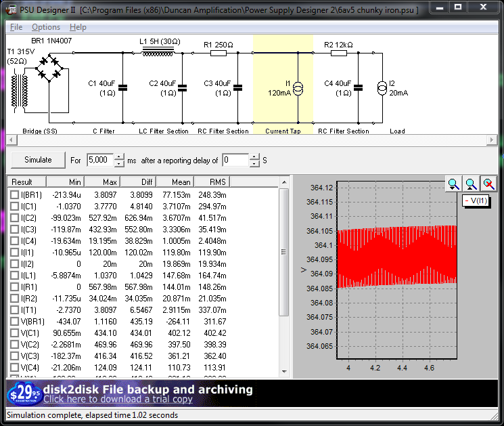Select the R1 250Ω resistor symbol
The image size is (504, 426).
[x=218, y=53]
